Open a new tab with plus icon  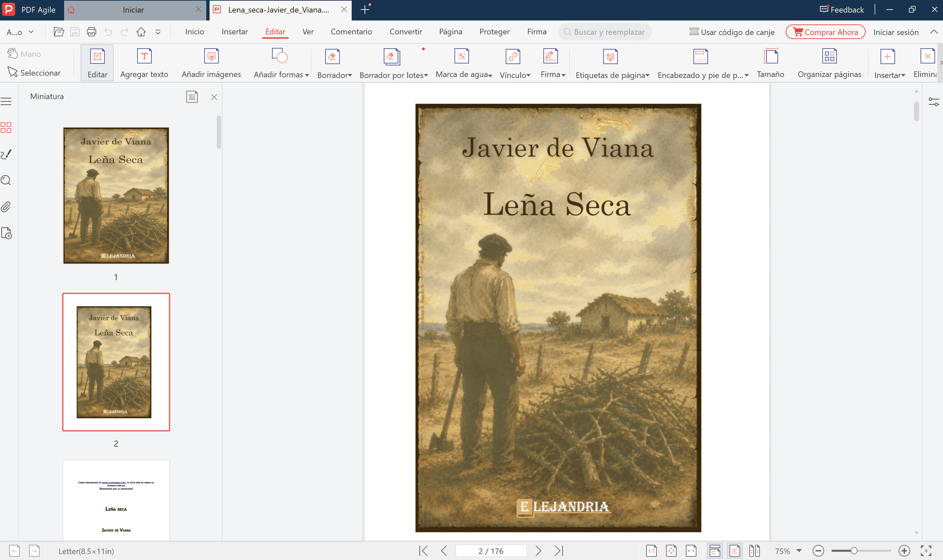(365, 10)
